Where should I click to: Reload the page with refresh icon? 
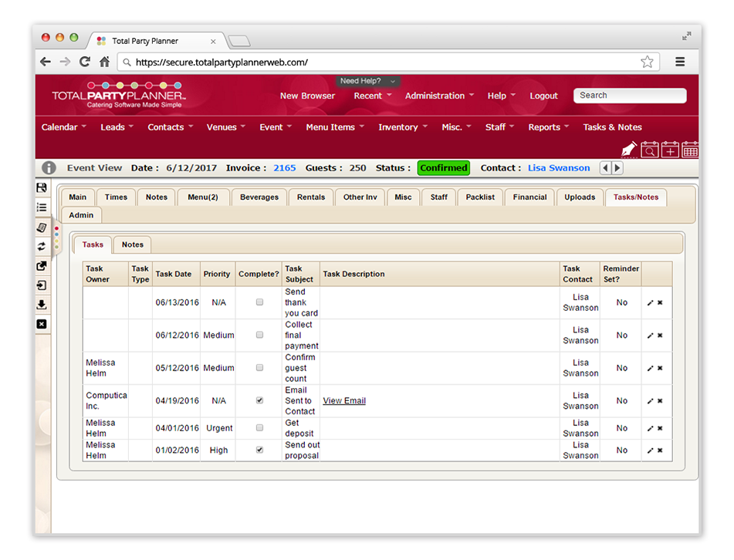[85, 62]
